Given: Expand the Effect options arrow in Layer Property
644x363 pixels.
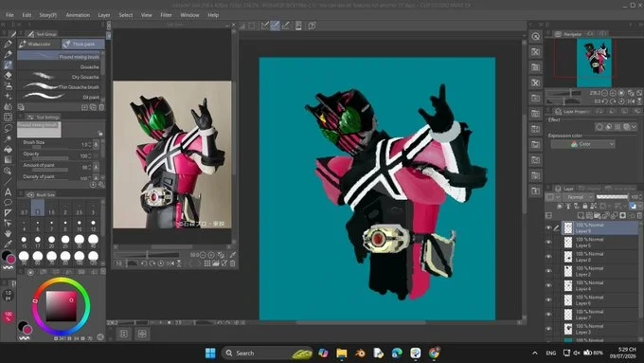Looking at the screenshot, I should (x=635, y=127).
